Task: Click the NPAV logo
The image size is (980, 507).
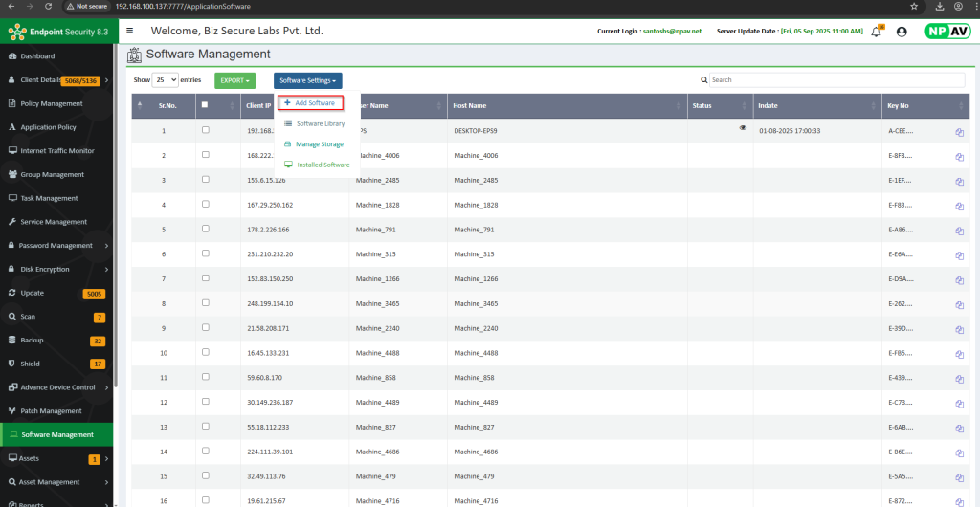Action: [947, 31]
